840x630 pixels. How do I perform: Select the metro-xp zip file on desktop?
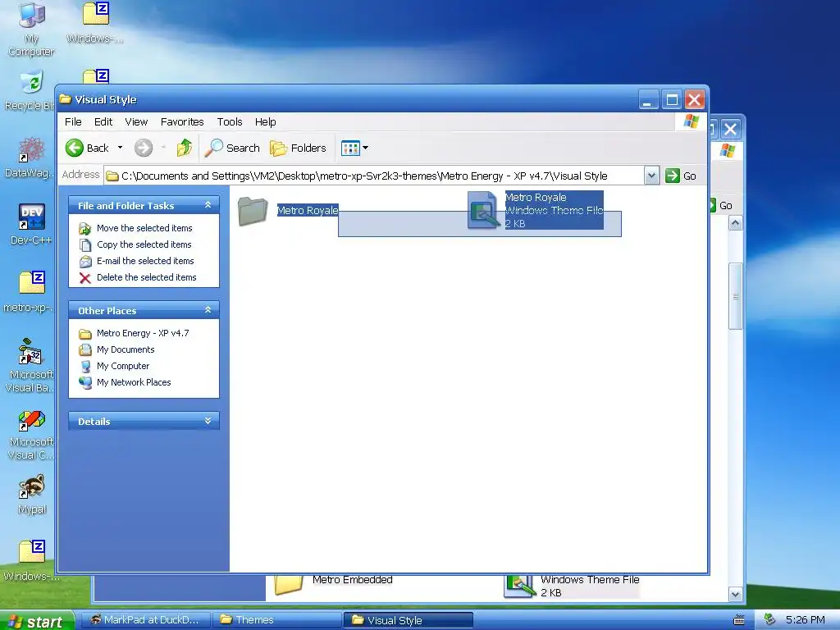tap(30, 291)
